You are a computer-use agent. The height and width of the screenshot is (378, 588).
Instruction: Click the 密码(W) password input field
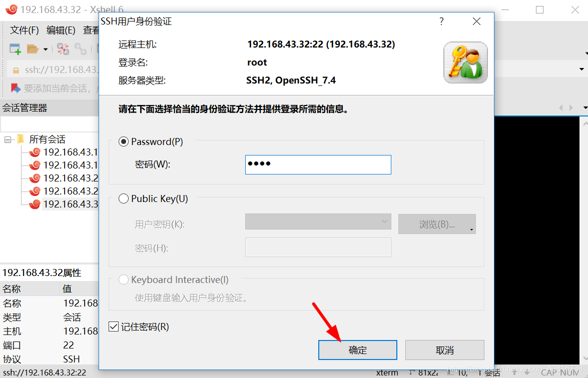pos(318,164)
